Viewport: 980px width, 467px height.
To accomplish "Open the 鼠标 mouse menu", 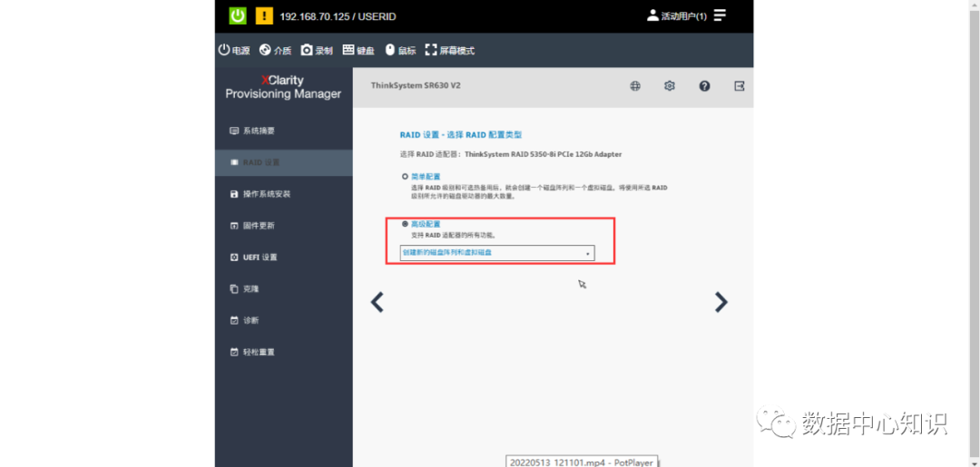I will click(x=401, y=51).
